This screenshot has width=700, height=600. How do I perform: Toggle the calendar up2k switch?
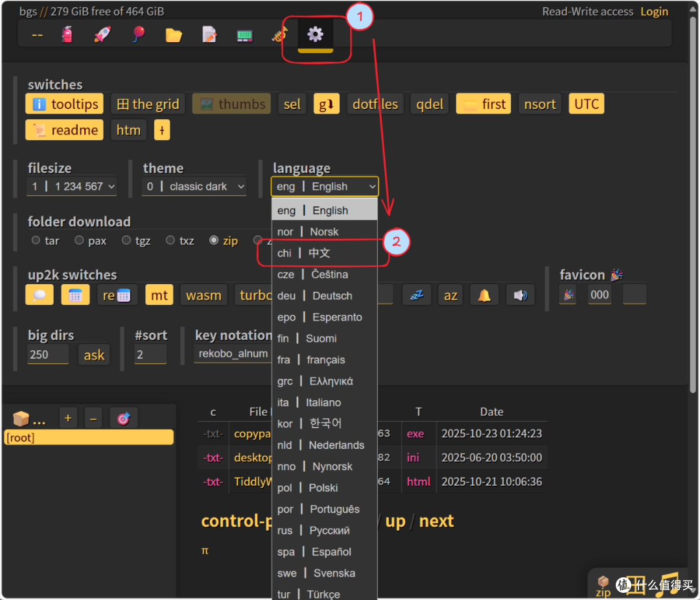[x=75, y=295]
